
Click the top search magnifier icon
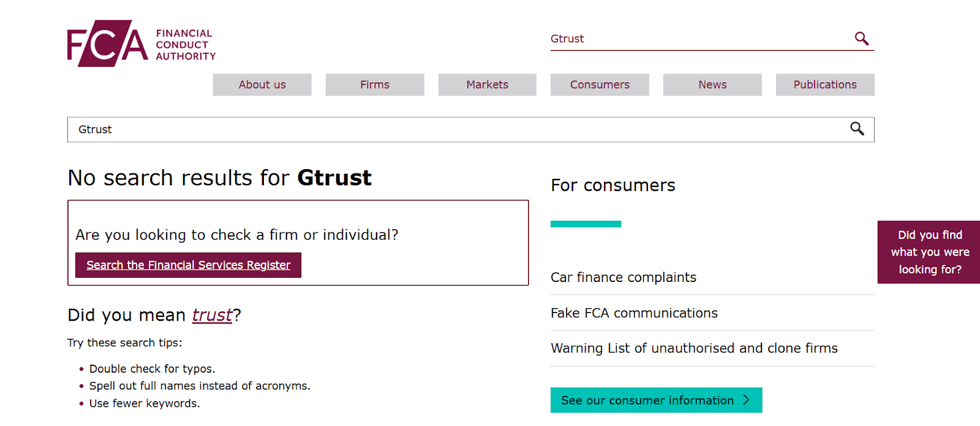(861, 38)
